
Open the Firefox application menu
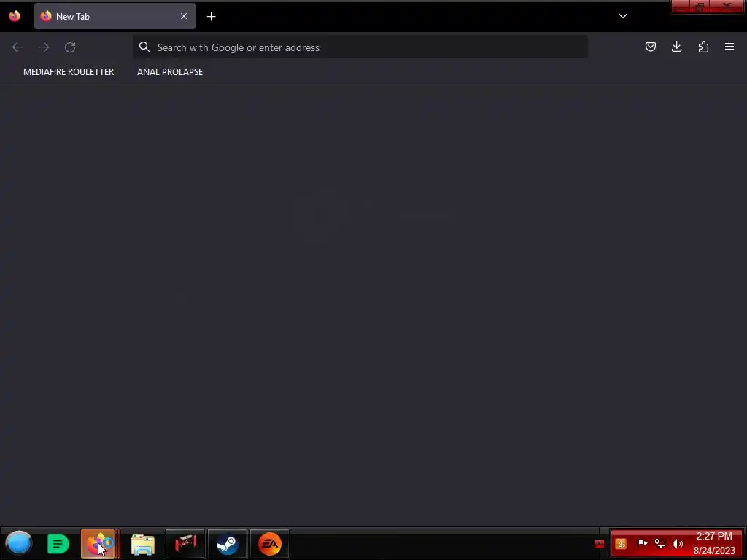pos(729,47)
